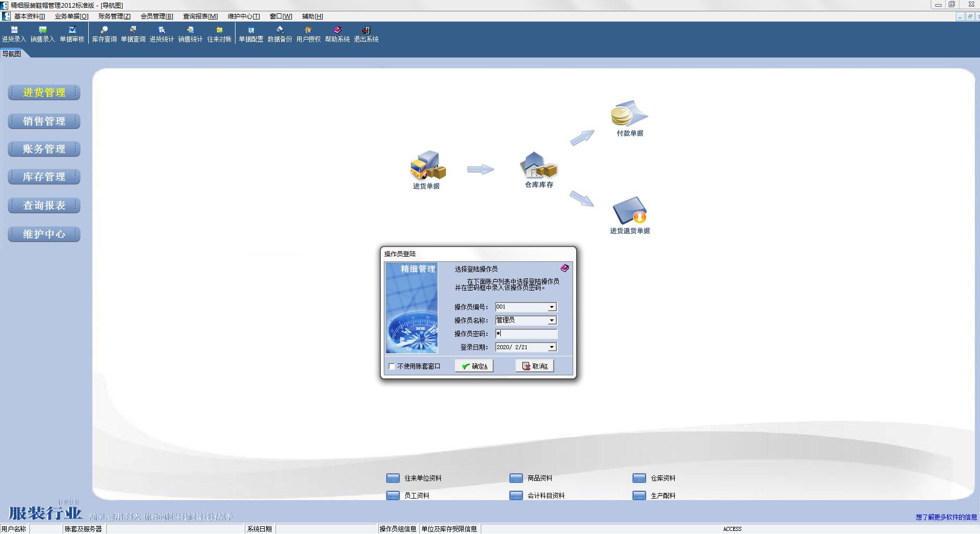980x534 pixels.
Task: Select the 账务管理 sidebar button
Action: (x=44, y=149)
